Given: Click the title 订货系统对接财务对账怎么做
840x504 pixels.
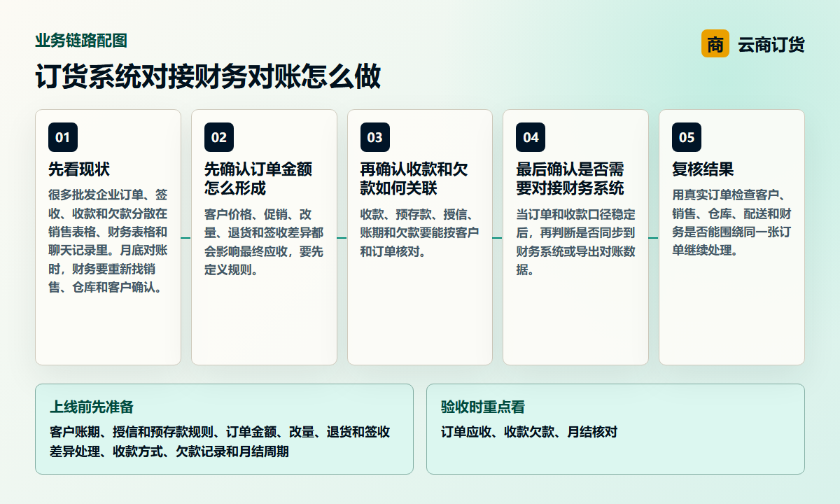Looking at the screenshot, I should coord(208,77).
